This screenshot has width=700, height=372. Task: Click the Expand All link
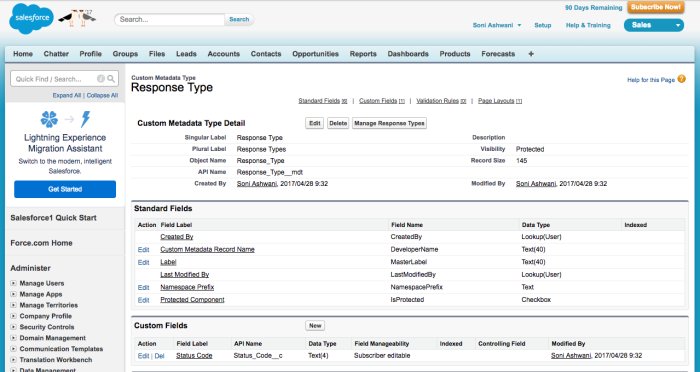[67, 96]
